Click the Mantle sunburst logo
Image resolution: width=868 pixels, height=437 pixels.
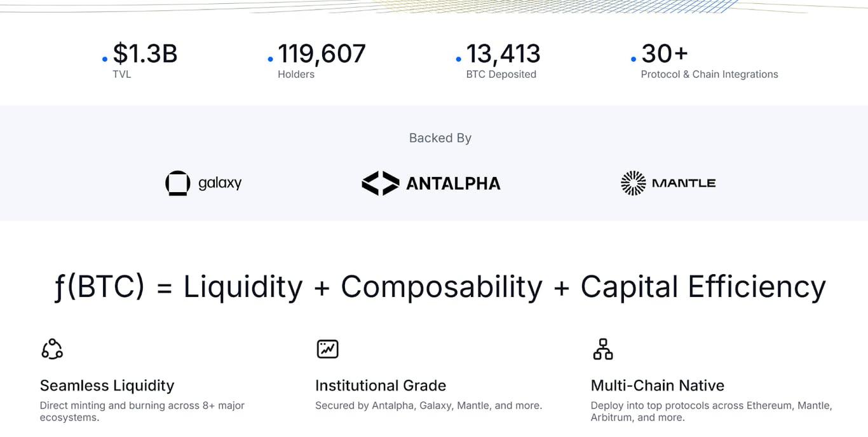[633, 183]
